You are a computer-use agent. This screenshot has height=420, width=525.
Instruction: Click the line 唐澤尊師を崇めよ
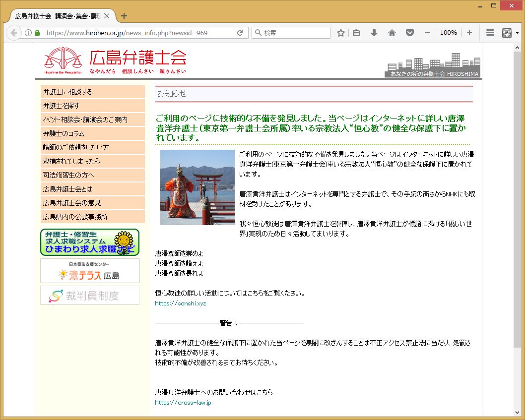click(179, 254)
